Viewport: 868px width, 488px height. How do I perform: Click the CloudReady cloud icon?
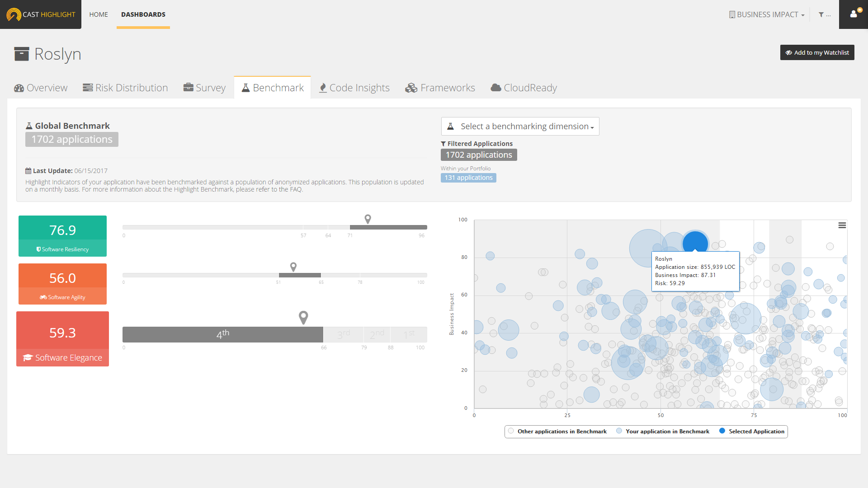(x=496, y=88)
